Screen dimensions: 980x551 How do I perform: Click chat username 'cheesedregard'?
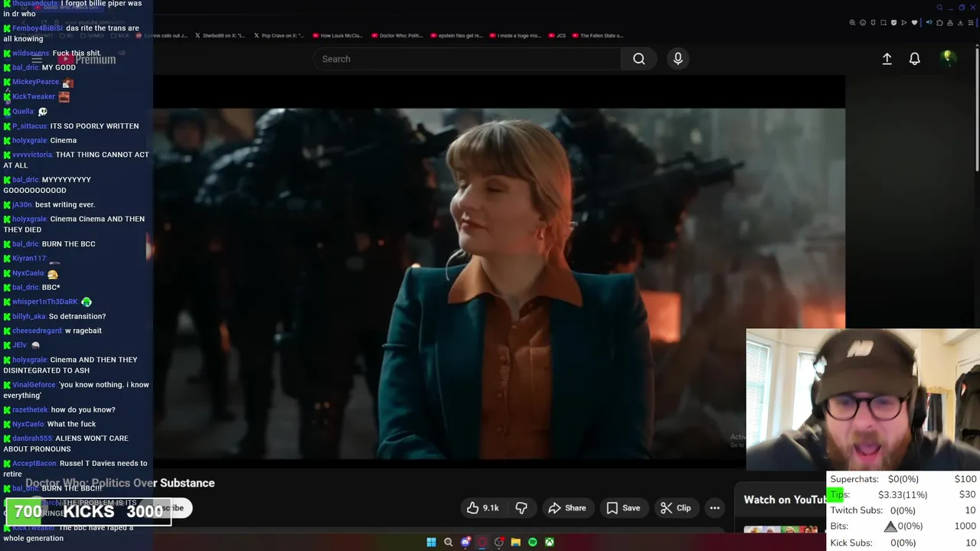[x=38, y=331]
